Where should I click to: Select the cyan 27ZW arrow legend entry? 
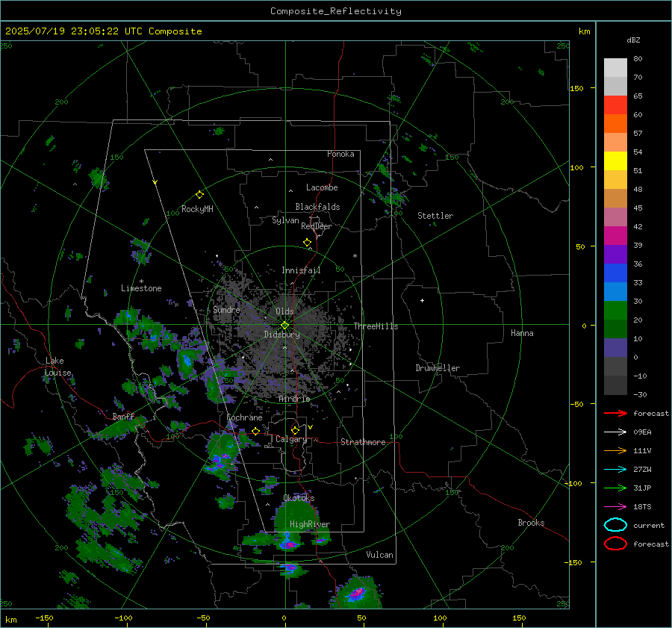point(615,470)
